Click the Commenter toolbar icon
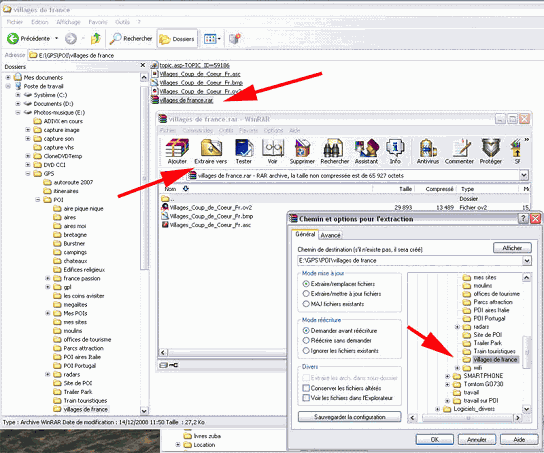 (459, 151)
